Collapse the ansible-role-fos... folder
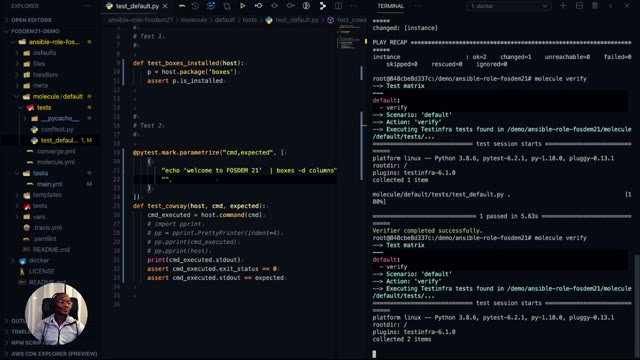 point(49,42)
